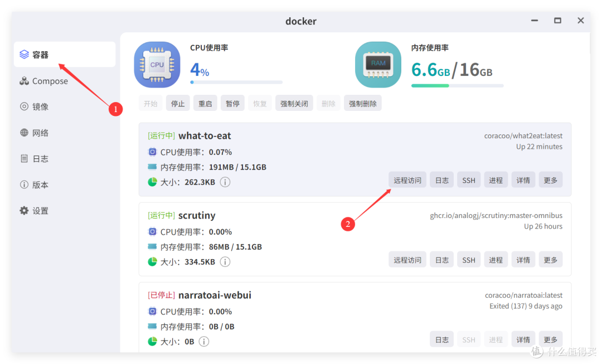Open 详情 for scrutiny container
Viewport: 602px width, 364px height.
click(523, 260)
